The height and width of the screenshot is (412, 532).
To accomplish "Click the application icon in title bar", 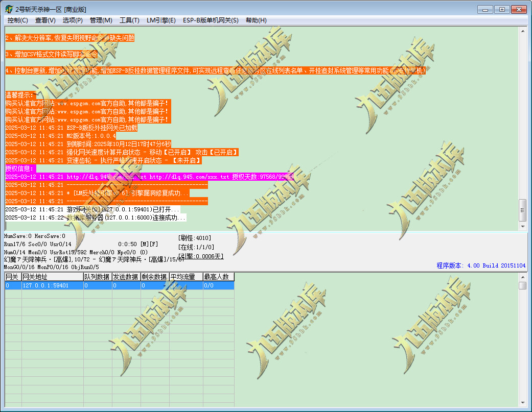I will click(9, 9).
